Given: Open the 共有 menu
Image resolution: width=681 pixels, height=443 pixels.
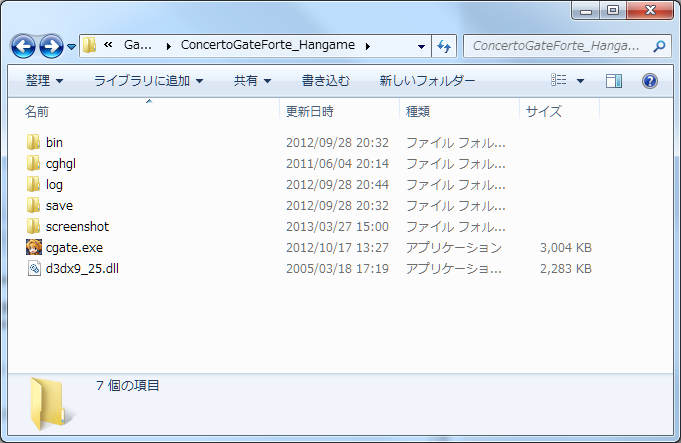Looking at the screenshot, I should (252, 81).
